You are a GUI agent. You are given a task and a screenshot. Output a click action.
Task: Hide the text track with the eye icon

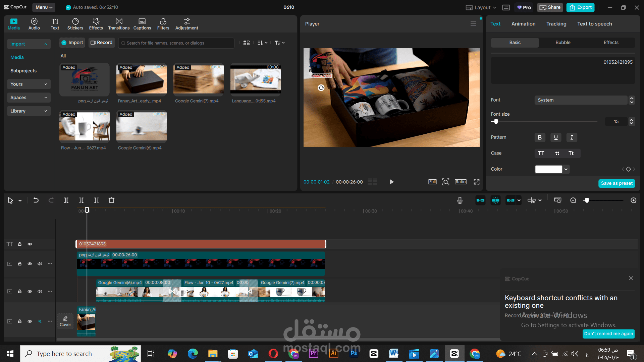click(x=30, y=244)
